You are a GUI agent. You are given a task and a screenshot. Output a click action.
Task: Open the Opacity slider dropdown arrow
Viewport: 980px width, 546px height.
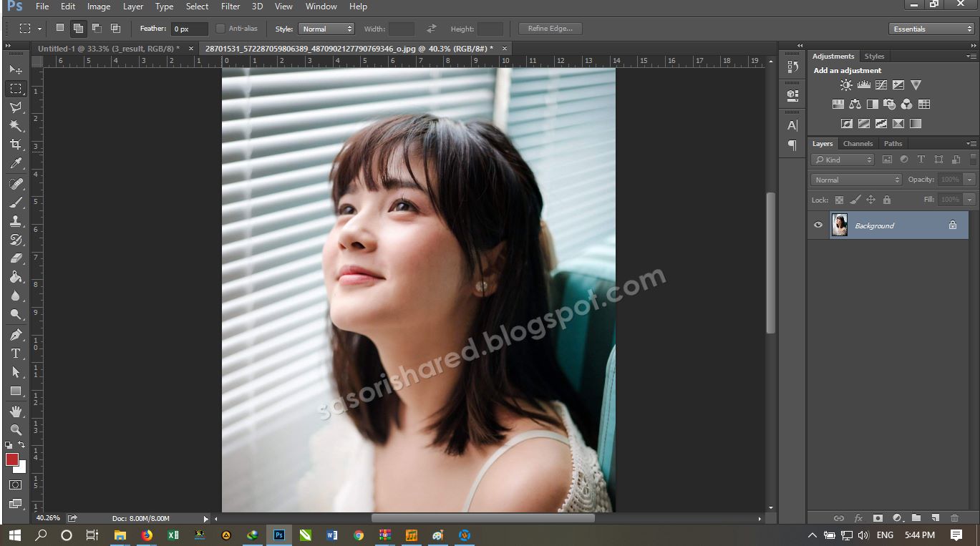point(970,180)
